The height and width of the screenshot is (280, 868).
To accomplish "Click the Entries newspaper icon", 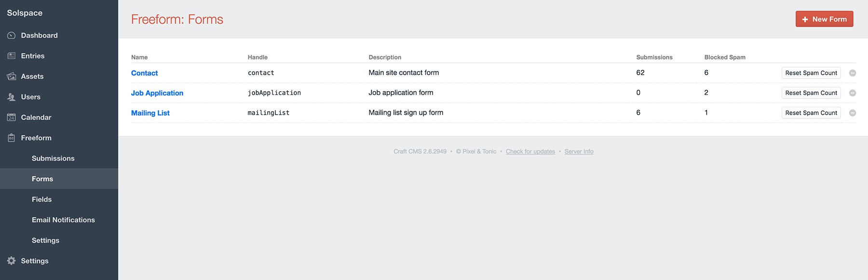I will 12,56.
